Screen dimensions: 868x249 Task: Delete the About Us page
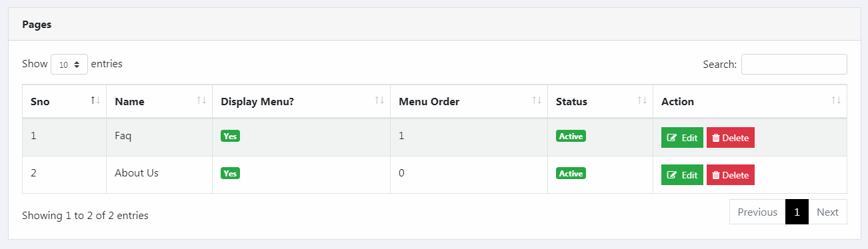click(730, 175)
